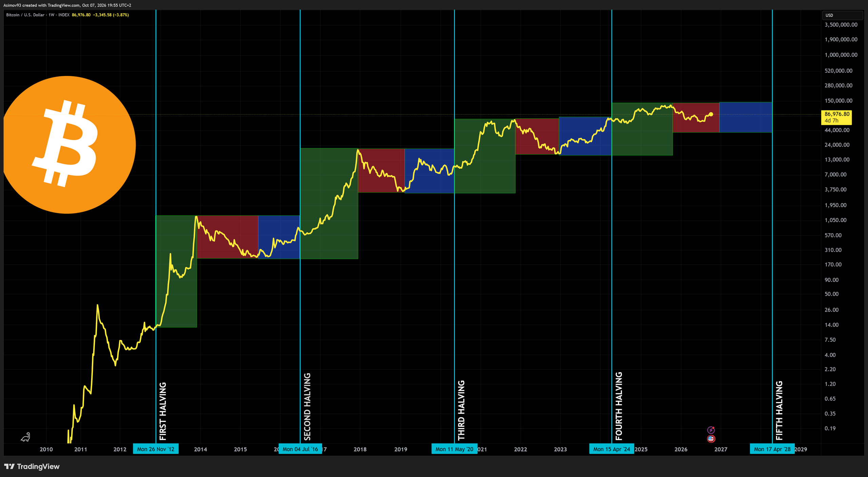Click the FIFTH HALVING vertical label
The height and width of the screenshot is (477, 868).
click(x=779, y=410)
